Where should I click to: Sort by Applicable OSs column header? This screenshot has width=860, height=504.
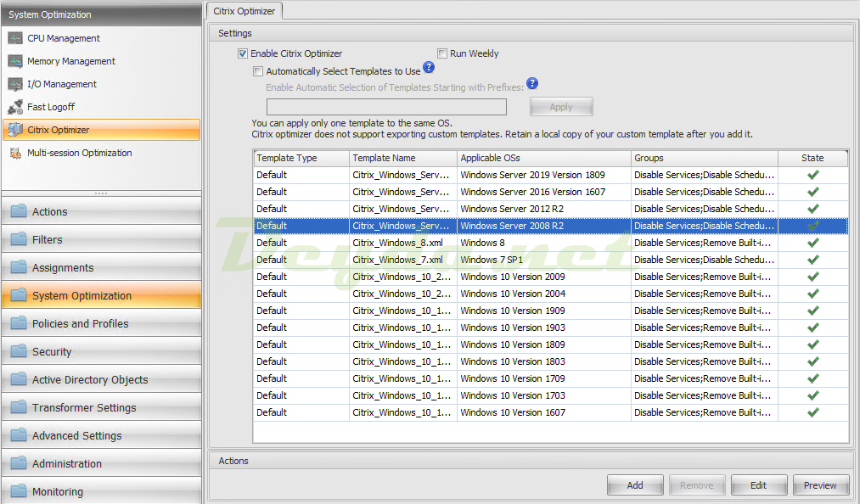point(543,158)
